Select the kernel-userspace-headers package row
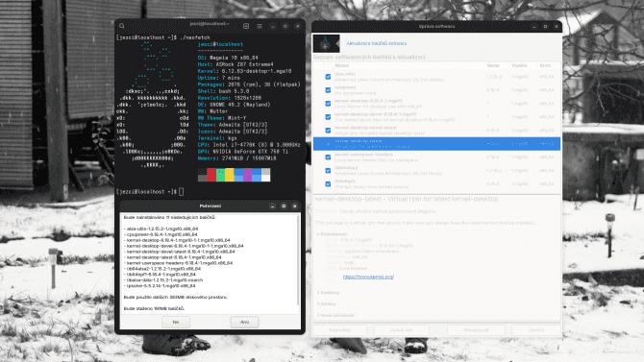 click(x=437, y=157)
